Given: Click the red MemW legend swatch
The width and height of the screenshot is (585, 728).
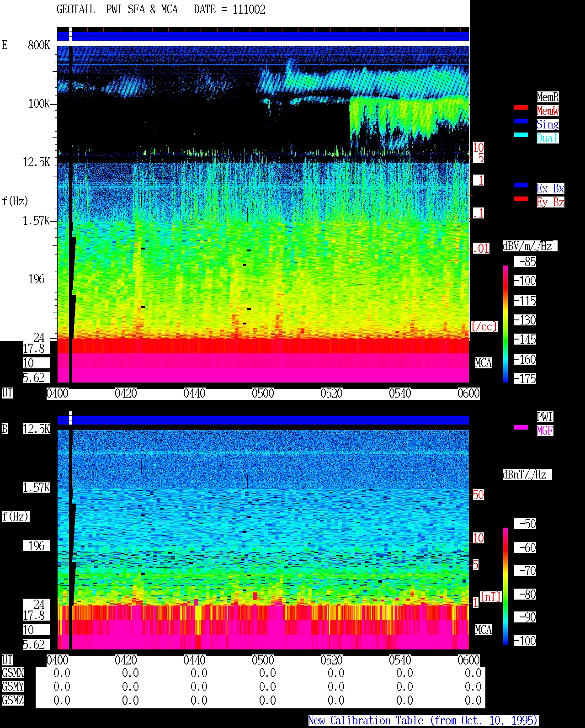Looking at the screenshot, I should [521, 107].
